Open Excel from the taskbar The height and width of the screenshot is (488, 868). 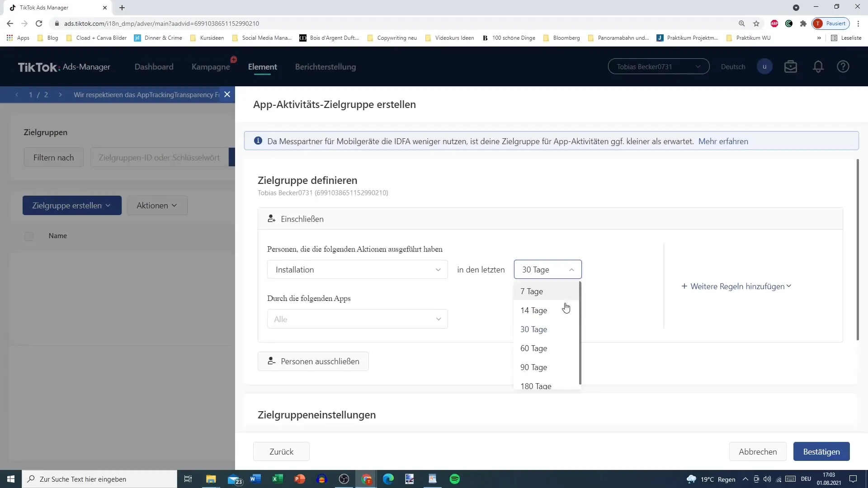pos(278,479)
